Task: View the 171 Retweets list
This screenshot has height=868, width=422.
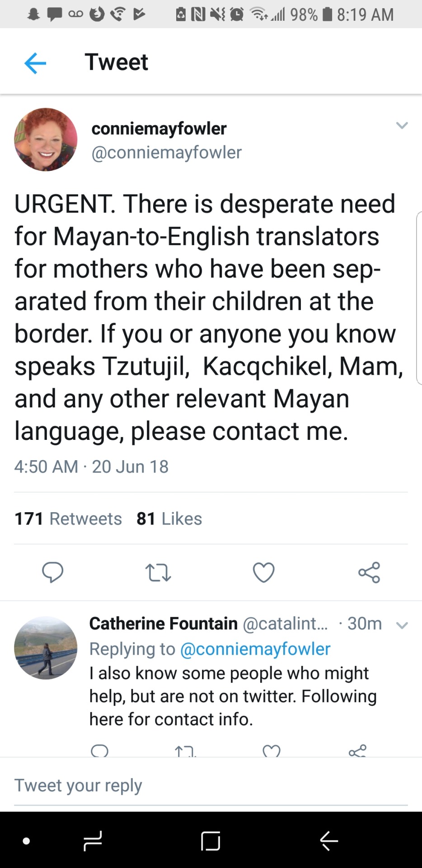Action: pos(68,519)
